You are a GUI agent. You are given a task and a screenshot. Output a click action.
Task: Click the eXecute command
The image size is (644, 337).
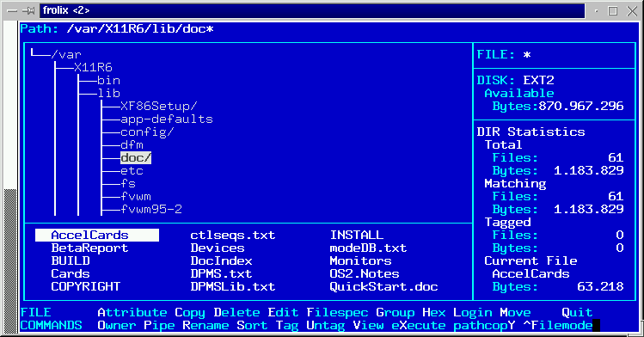[x=418, y=326]
